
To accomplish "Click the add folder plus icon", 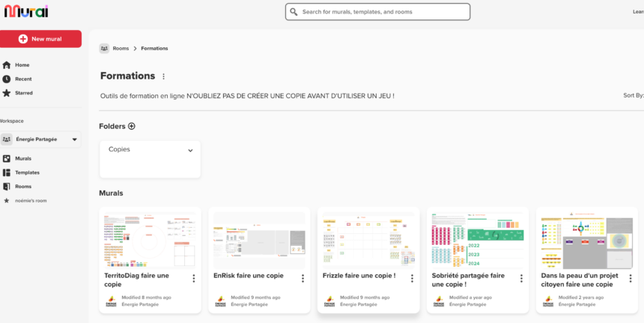I will point(132,127).
